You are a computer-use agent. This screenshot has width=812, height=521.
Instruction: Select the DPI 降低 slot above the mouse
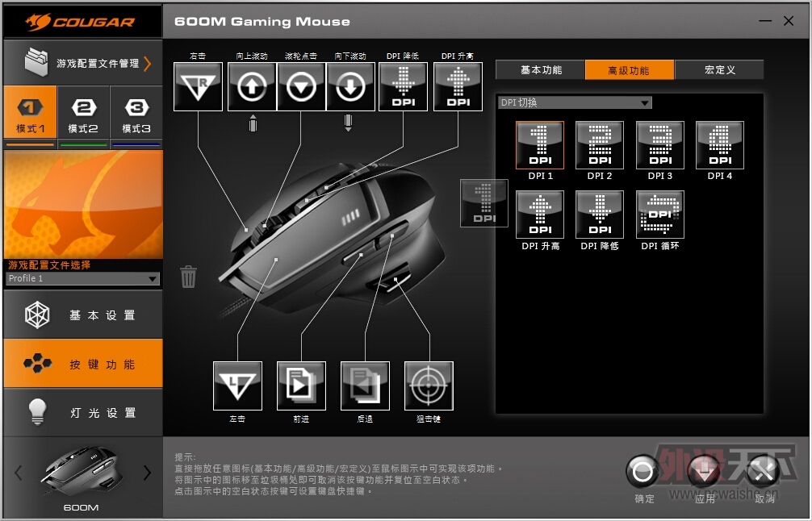click(404, 86)
